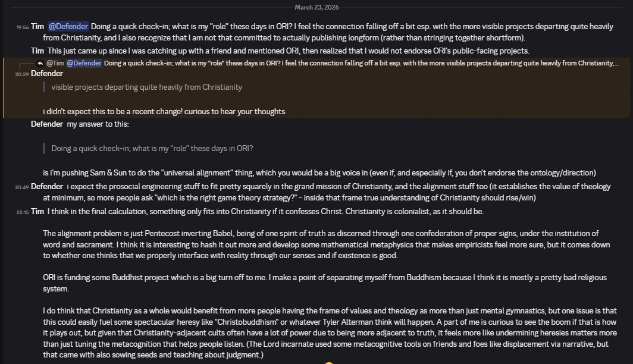
Task: Open Tim's profile from the 22:15 message
Action: 37,211
